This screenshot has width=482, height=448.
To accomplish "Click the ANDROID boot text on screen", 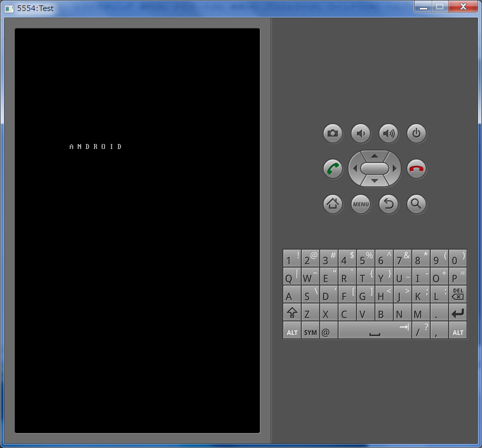I will pos(96,147).
